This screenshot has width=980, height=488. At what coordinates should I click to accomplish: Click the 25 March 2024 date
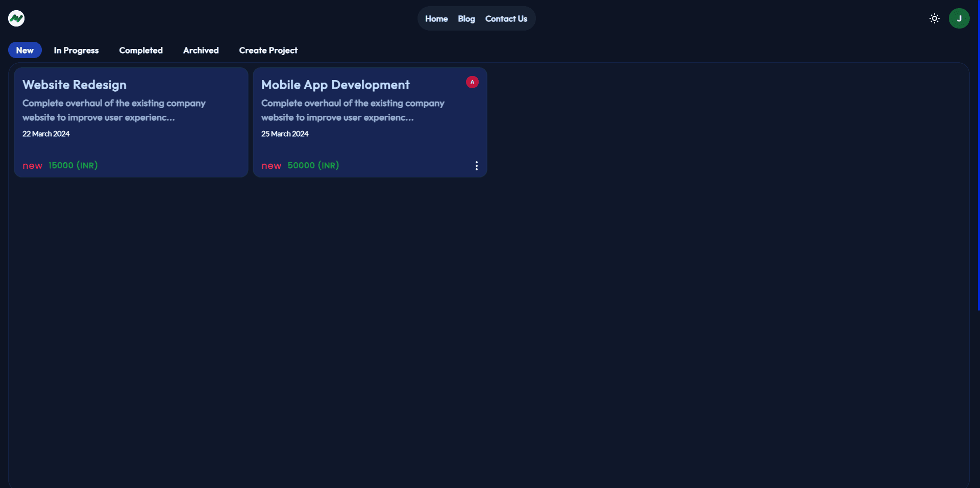pos(285,134)
